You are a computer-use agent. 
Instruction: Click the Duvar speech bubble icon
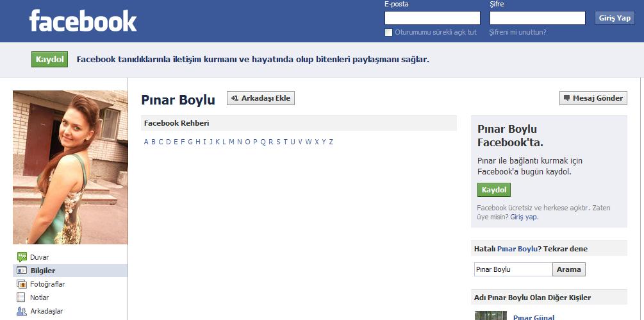click(22, 257)
